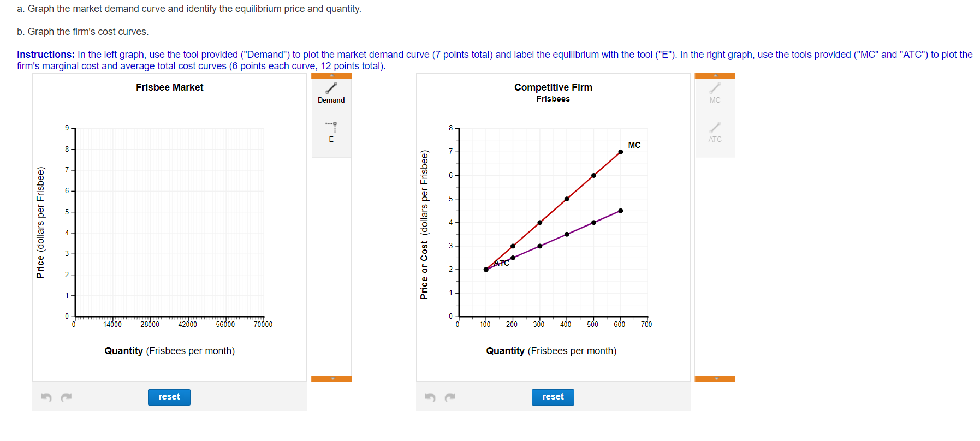980x441 pixels.
Task: Select the leftmost point of the ATC curve
Action: [x=486, y=269]
